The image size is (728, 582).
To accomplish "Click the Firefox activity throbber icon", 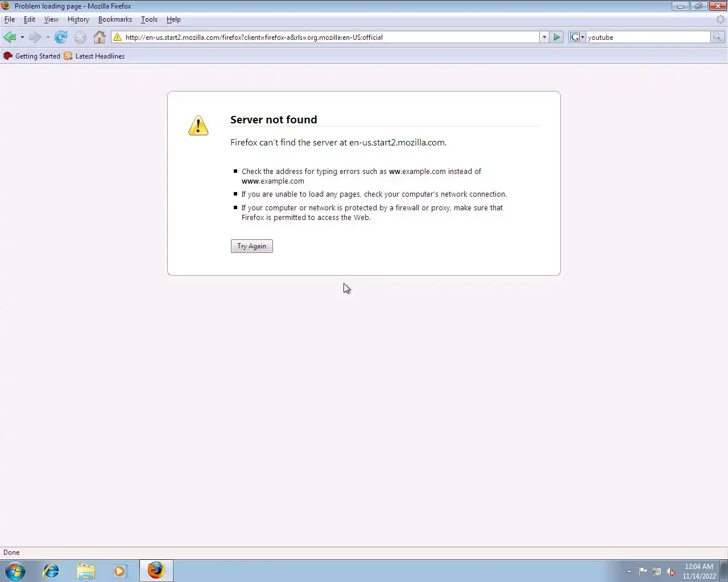I will tap(721, 19).
